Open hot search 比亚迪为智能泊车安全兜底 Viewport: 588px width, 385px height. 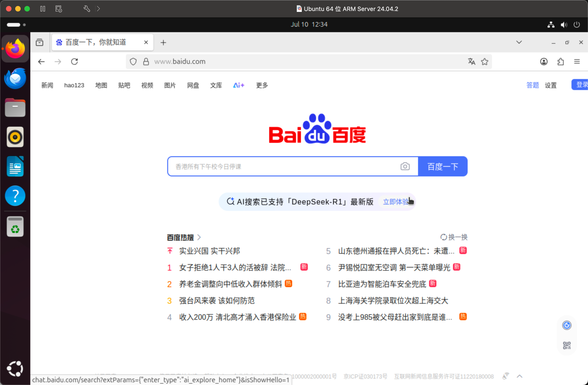(382, 284)
